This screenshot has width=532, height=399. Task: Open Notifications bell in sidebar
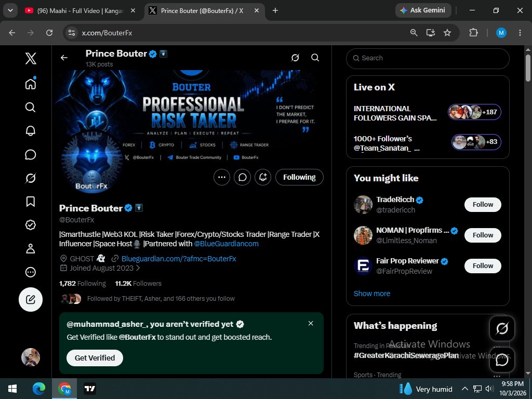(x=31, y=130)
